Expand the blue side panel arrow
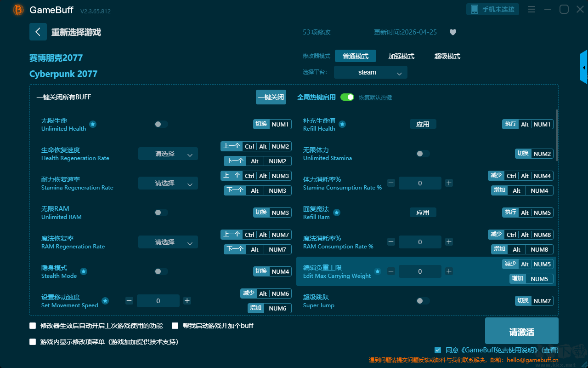 pos(584,67)
